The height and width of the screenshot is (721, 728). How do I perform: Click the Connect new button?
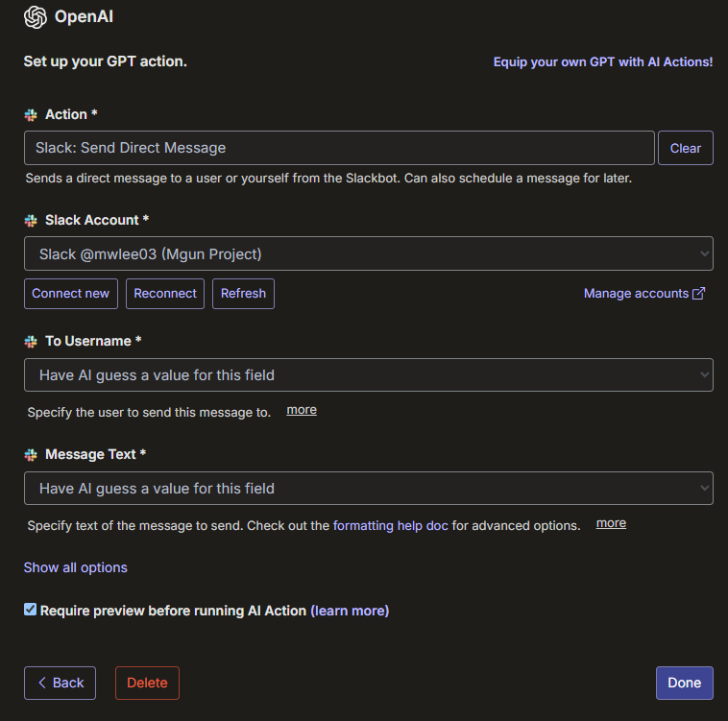70,294
